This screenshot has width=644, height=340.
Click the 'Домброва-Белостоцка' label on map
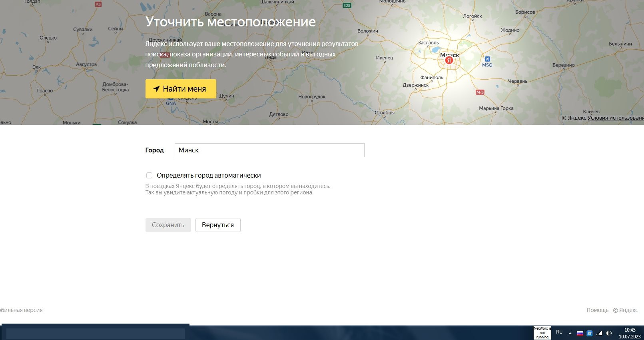pos(116,87)
